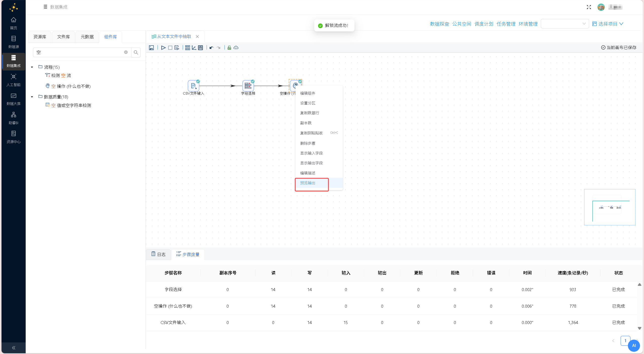The image size is (644, 354).
Task: Toggle fullscreen with the expand arrows icon
Action: [589, 7]
